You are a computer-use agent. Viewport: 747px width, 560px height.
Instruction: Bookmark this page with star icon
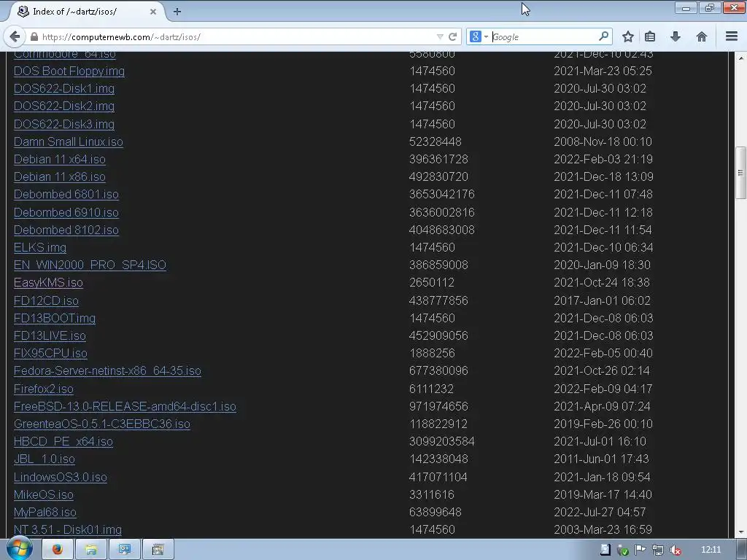[628, 36]
